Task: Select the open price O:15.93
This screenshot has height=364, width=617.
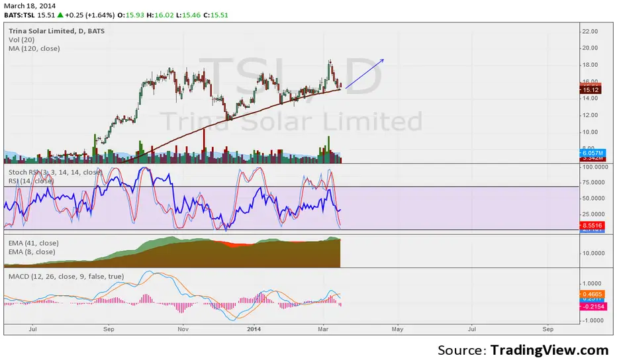Action: click(130, 15)
